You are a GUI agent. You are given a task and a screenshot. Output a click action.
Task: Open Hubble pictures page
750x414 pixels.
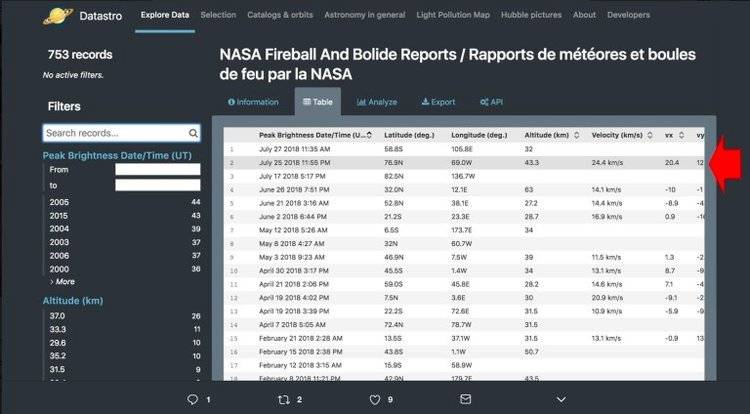click(x=531, y=15)
